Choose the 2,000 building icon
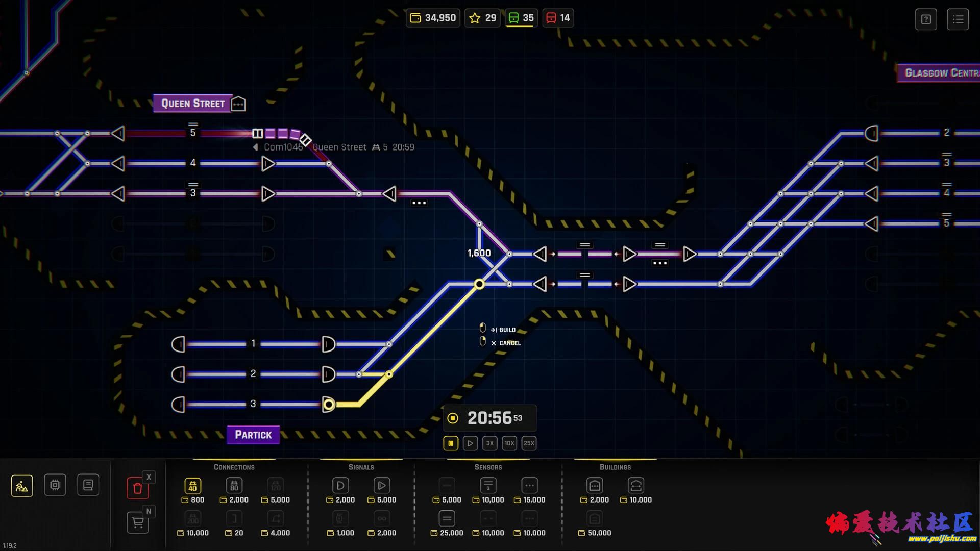Screen dimensions: 980x551 click(595, 486)
